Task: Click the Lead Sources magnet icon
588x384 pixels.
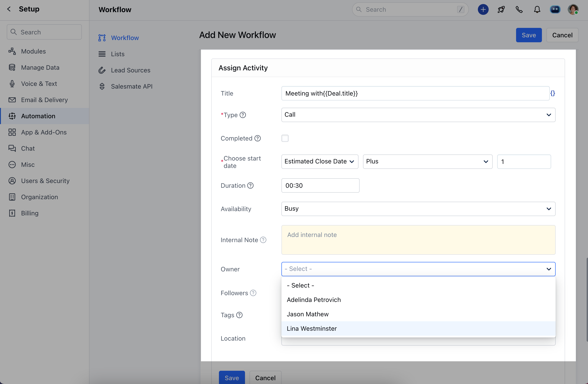Action: point(102,70)
